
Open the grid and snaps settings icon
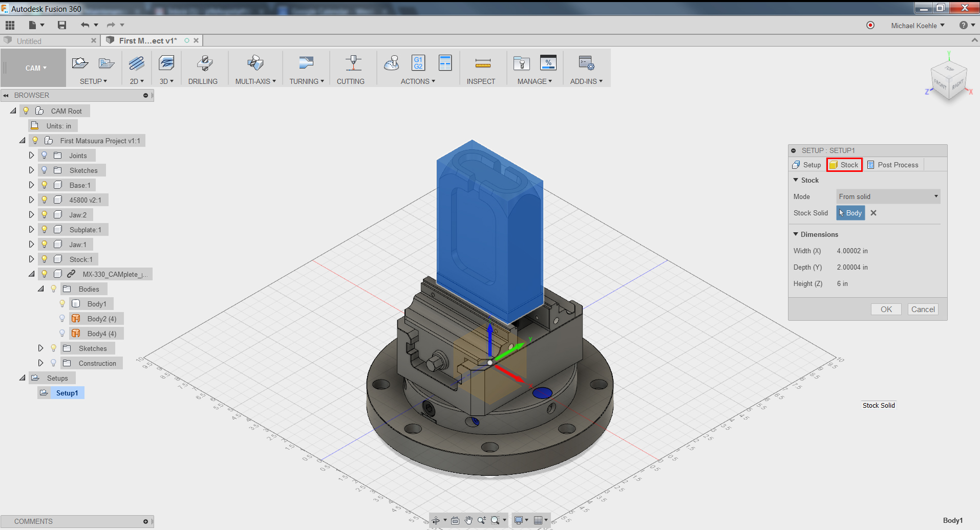click(x=538, y=520)
